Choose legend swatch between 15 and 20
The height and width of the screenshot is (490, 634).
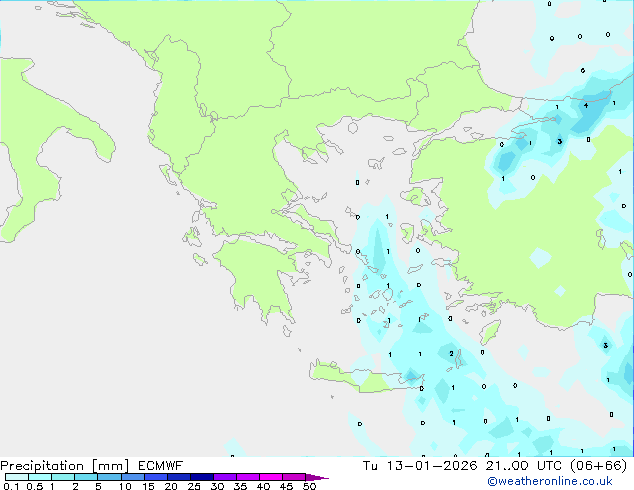(155, 477)
